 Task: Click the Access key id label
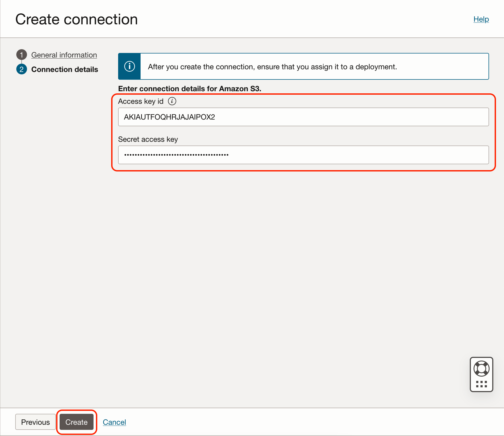(141, 101)
